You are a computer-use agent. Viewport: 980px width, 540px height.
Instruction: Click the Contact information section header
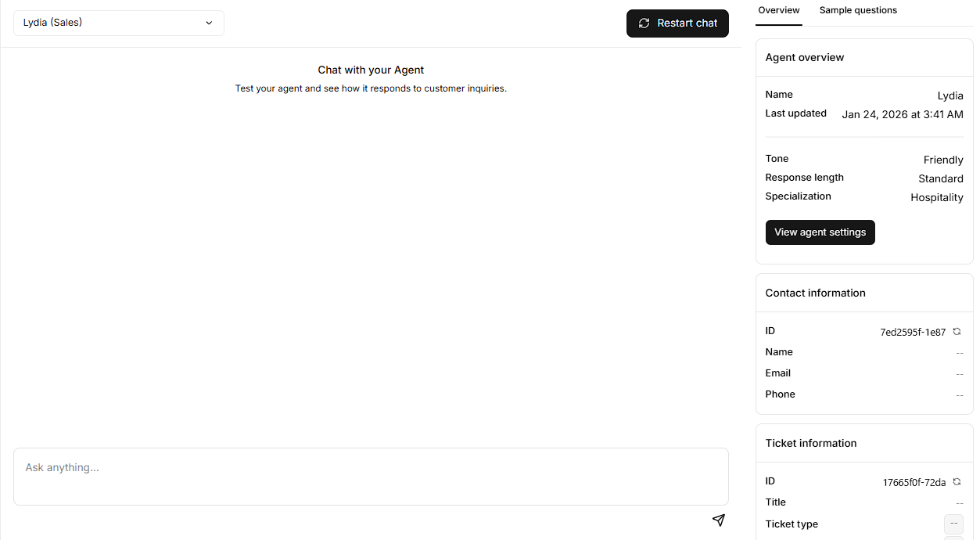[x=815, y=293]
